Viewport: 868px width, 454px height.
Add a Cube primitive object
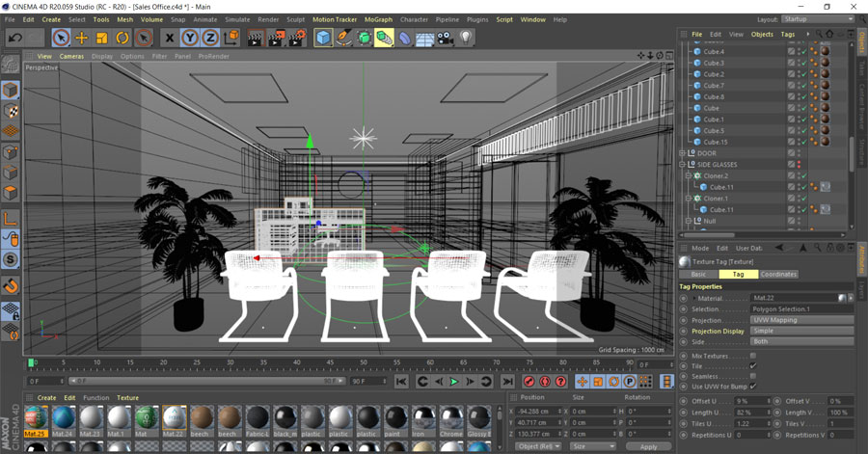323,38
